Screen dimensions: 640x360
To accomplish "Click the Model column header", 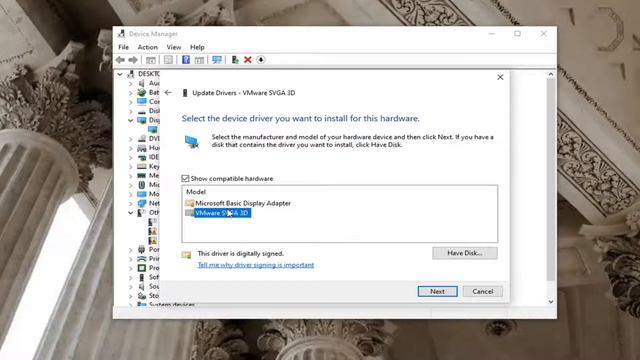I will click(196, 191).
